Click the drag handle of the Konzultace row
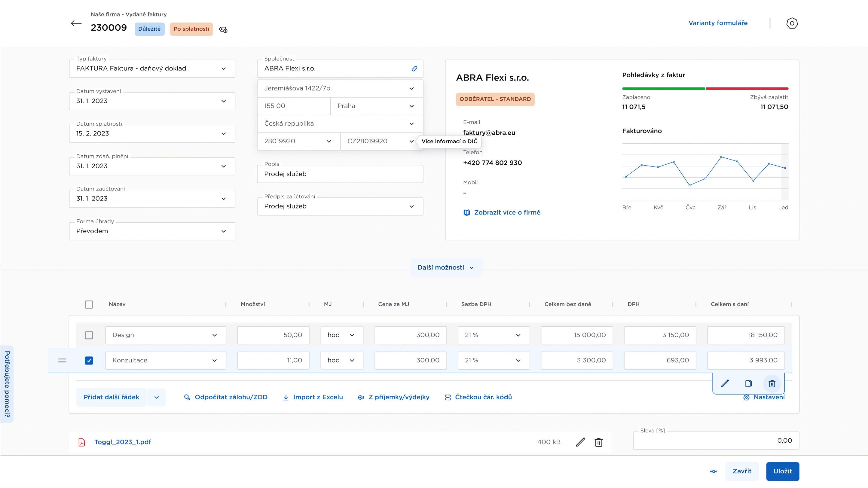The width and height of the screenshot is (868, 488). (62, 360)
